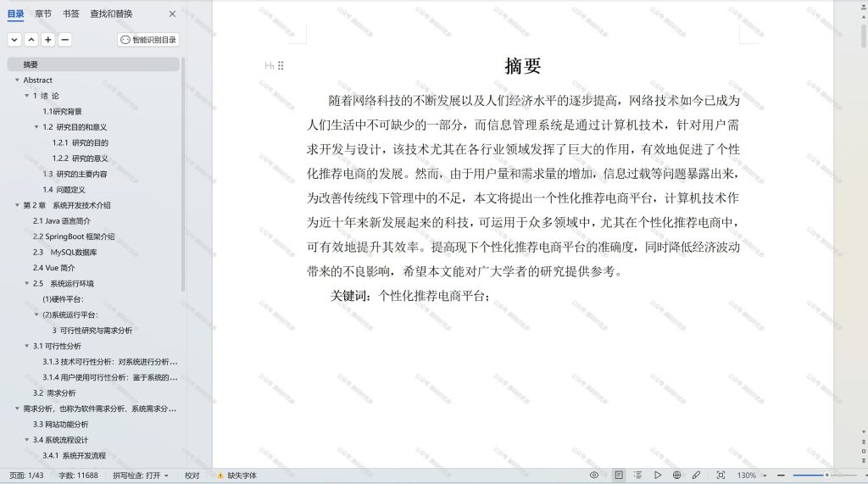This screenshot has width=868, height=484.
Task: Click the drag-handle dots beside 摘要 heading
Action: [x=281, y=66]
